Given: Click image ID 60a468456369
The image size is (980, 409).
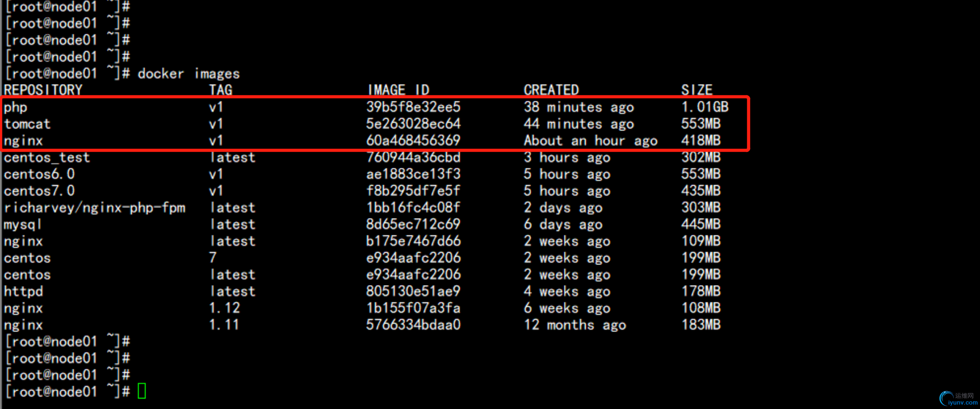Looking at the screenshot, I should pyautogui.click(x=413, y=141).
